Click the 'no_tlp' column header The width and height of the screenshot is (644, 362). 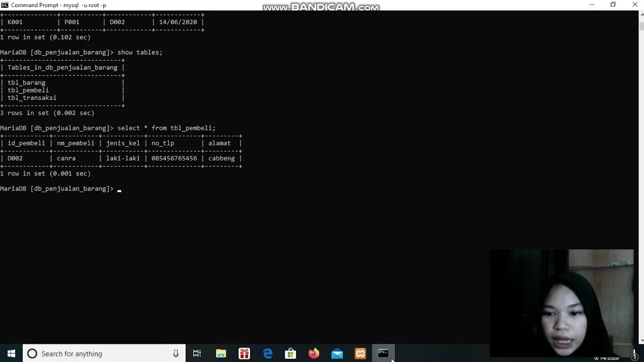pos(163,143)
